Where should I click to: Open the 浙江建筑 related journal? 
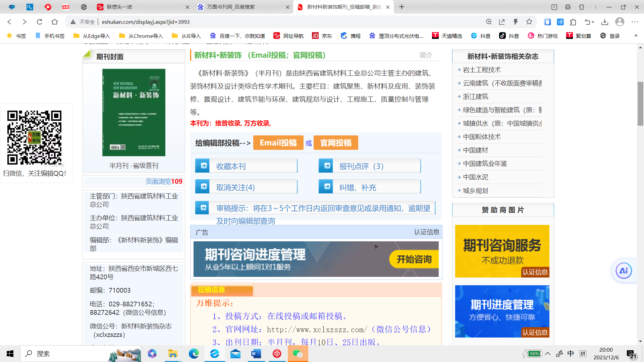point(476,97)
